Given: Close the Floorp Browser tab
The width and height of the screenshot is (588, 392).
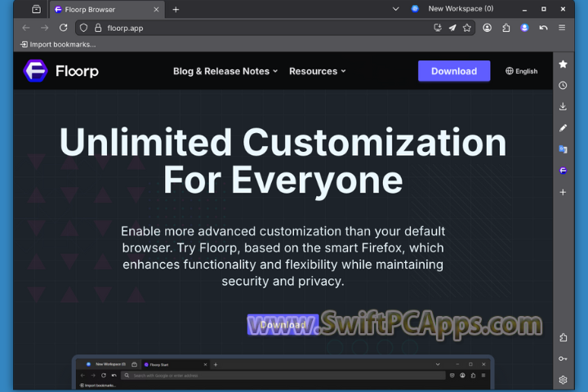Looking at the screenshot, I should (156, 9).
